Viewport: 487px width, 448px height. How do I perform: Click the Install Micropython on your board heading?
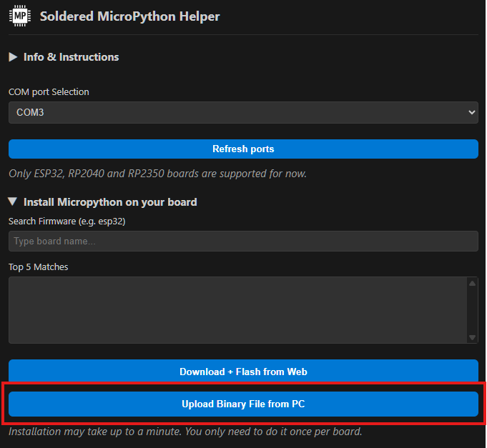coord(110,202)
